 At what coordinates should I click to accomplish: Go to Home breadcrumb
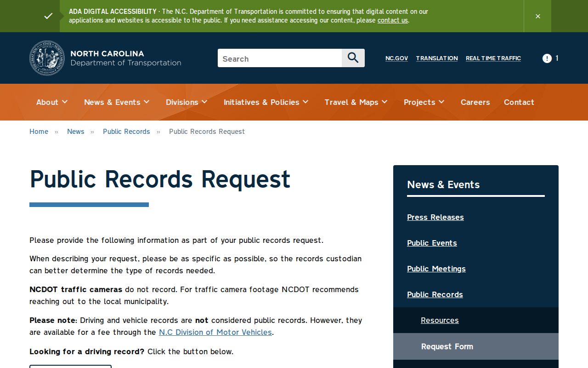point(39,132)
